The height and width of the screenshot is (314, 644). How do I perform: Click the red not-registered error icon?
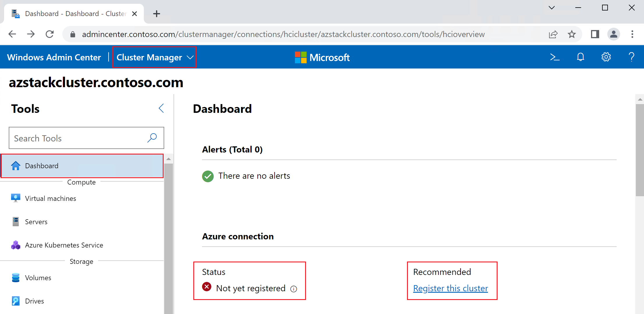coord(207,287)
